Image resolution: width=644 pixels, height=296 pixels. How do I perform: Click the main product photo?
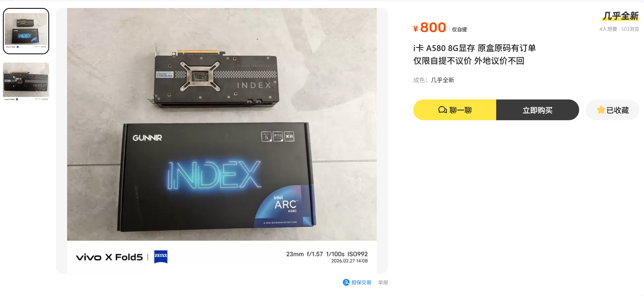222,141
